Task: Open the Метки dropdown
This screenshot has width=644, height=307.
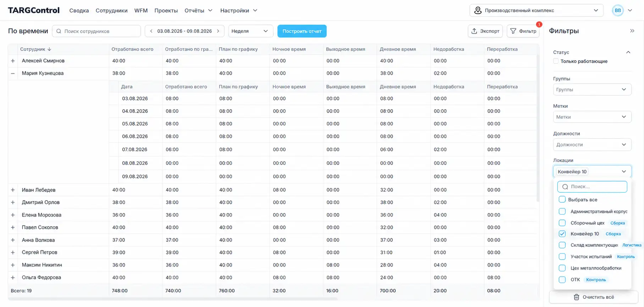Action: pyautogui.click(x=592, y=117)
